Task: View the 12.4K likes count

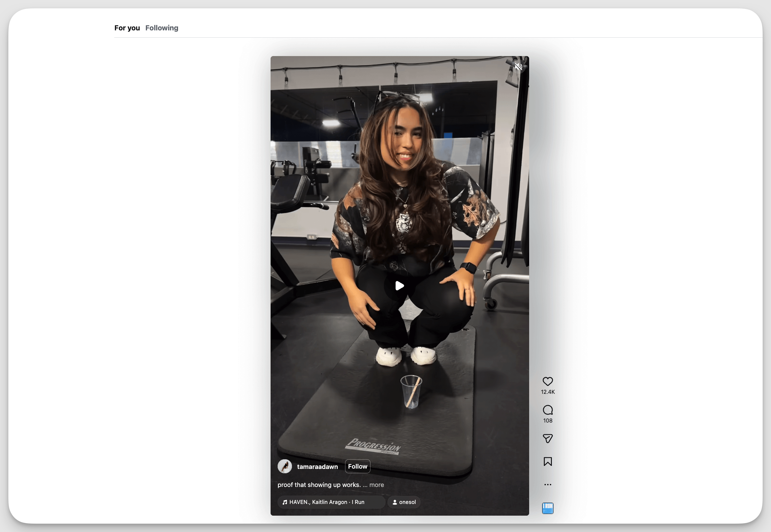Action: tap(548, 391)
